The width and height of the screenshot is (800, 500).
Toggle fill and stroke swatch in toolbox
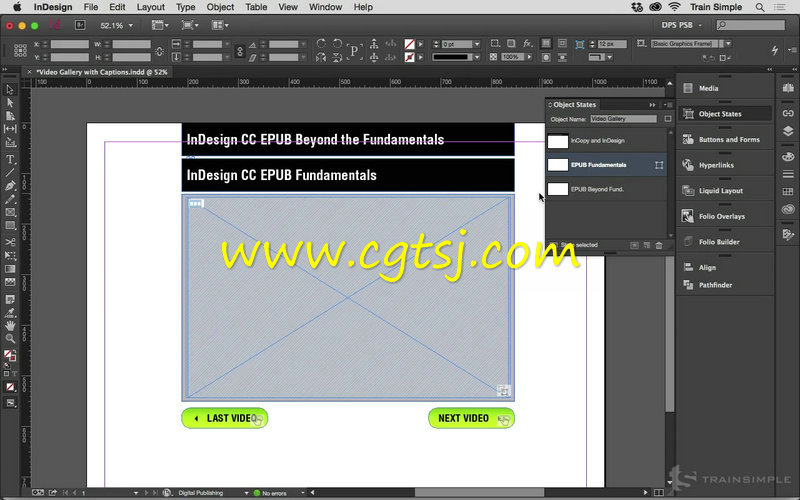[10, 356]
